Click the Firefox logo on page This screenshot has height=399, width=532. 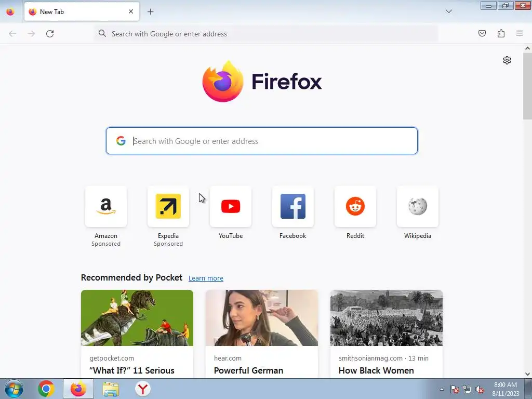tap(262, 82)
